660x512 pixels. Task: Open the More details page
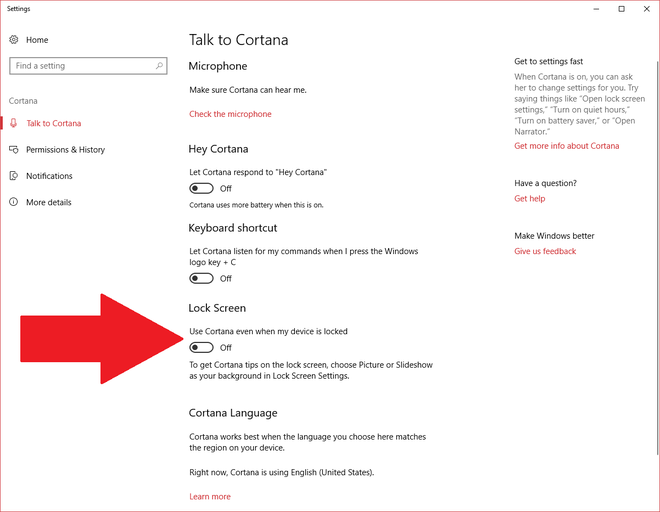48,202
